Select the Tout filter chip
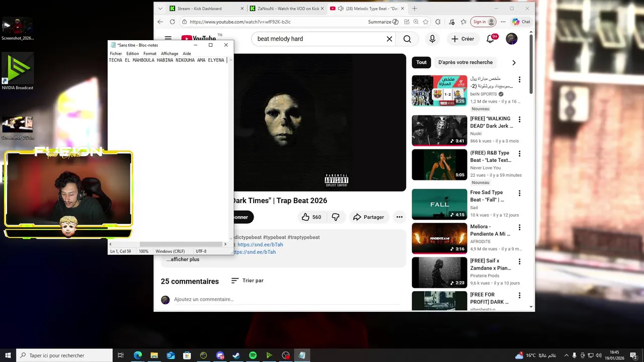The height and width of the screenshot is (362, 644). (422, 62)
